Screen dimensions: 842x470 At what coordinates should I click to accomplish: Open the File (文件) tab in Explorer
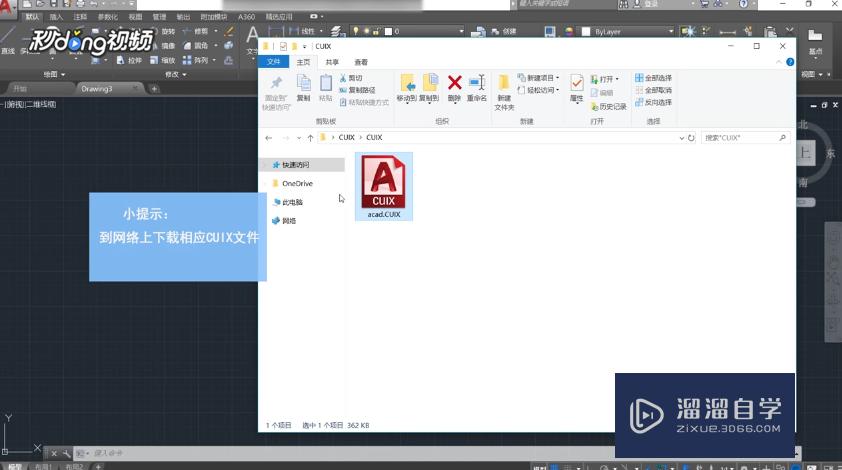pyautogui.click(x=273, y=62)
